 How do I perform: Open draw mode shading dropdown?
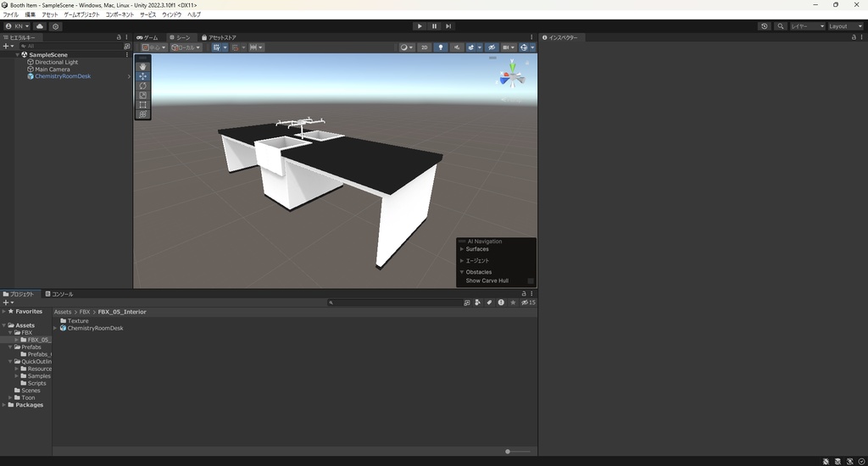tap(407, 47)
